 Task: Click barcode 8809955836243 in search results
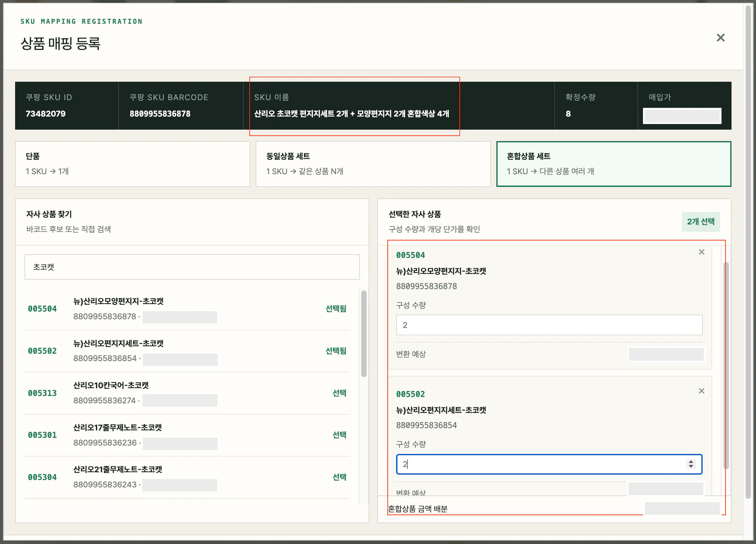pyautogui.click(x=105, y=485)
